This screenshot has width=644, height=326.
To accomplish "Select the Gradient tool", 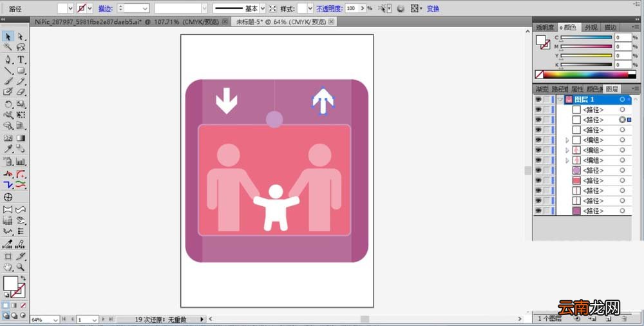I will pyautogui.click(x=21, y=138).
